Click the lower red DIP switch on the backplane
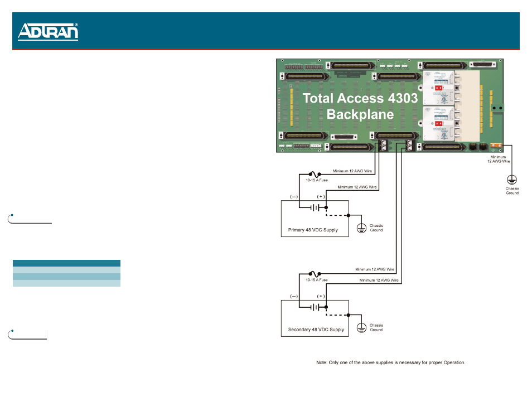The image size is (532, 411). click(x=438, y=123)
